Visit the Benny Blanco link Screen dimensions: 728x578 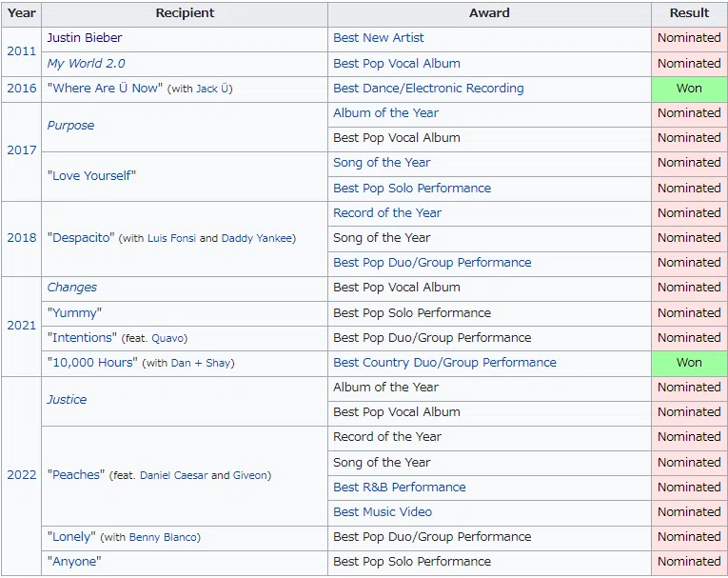click(x=163, y=538)
